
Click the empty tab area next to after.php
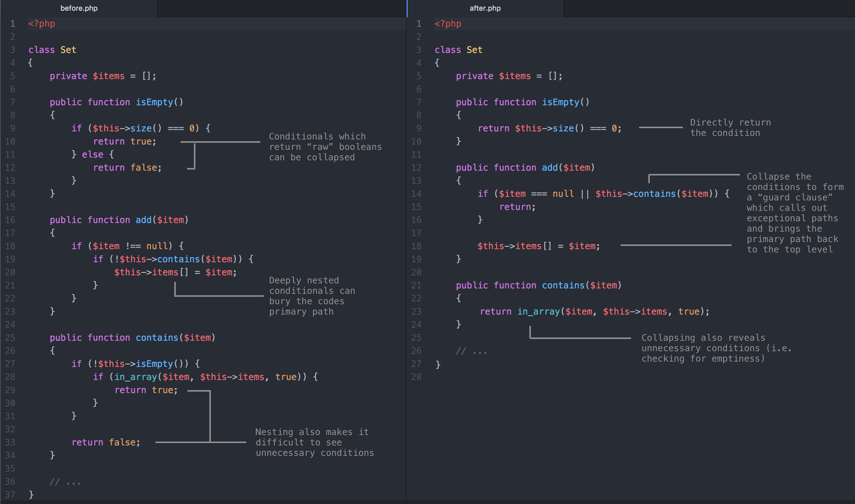point(710,8)
